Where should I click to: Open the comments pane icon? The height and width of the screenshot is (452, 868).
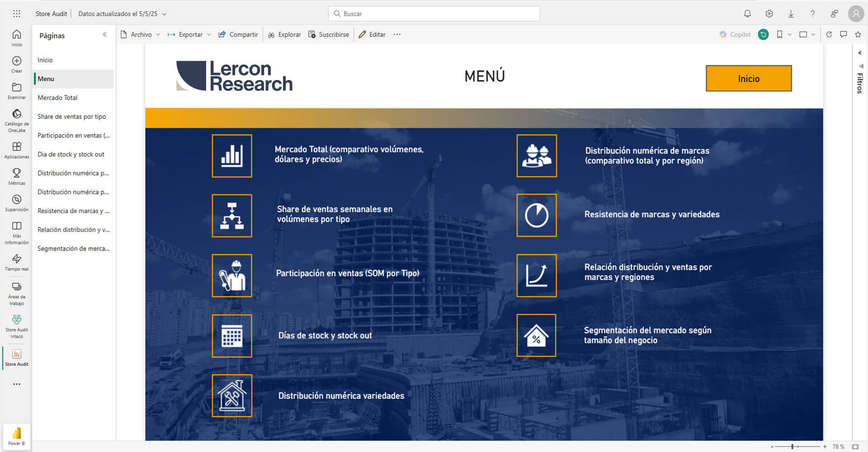point(843,34)
